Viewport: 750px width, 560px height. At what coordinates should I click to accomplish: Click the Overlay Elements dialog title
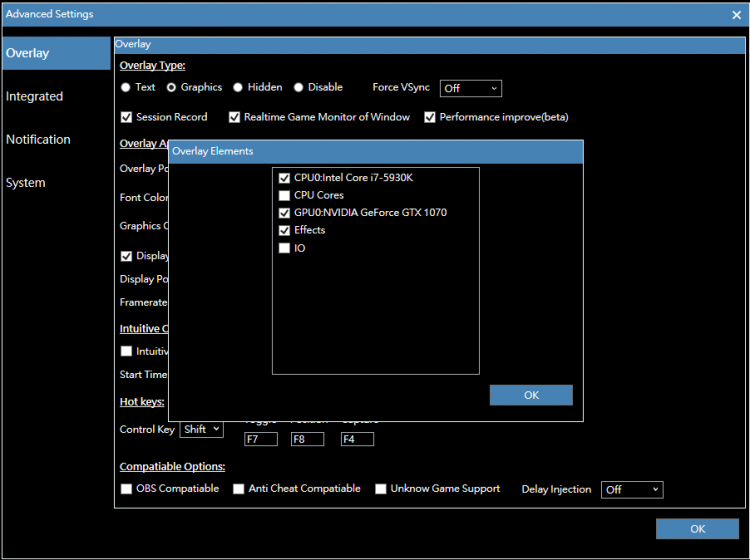[x=212, y=151]
